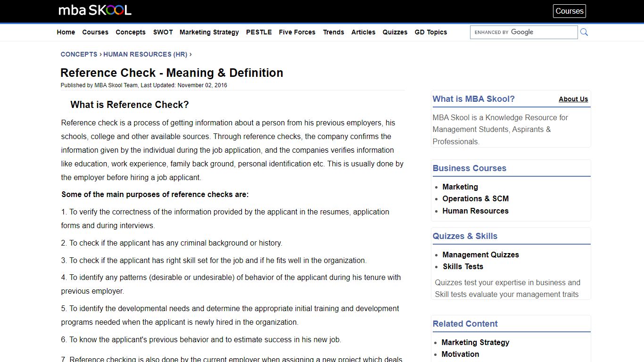Viewport: 644px width, 362px height.
Task: Open Trends in navigation bar
Action: 333,32
